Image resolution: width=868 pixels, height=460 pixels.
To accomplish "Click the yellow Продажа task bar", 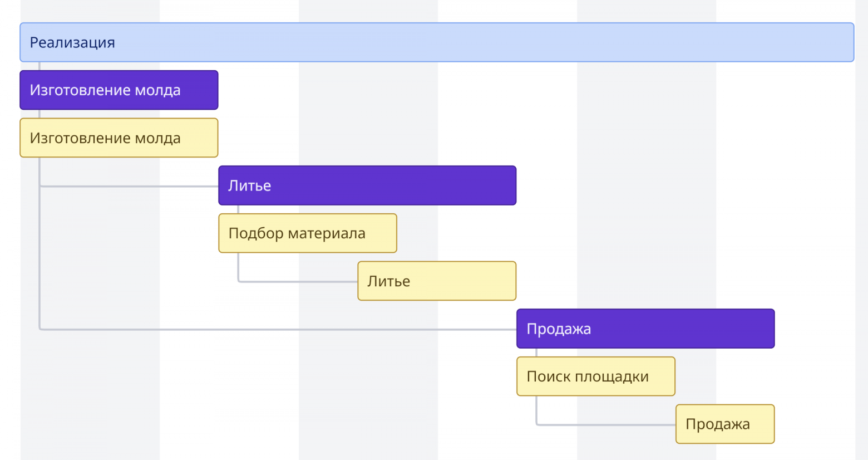I will pos(725,424).
